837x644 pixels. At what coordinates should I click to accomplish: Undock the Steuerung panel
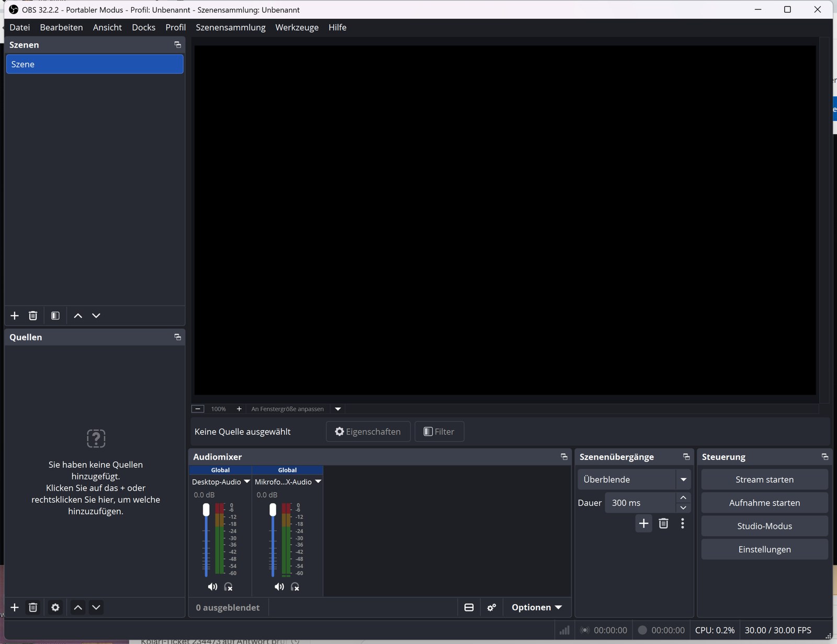(x=825, y=457)
